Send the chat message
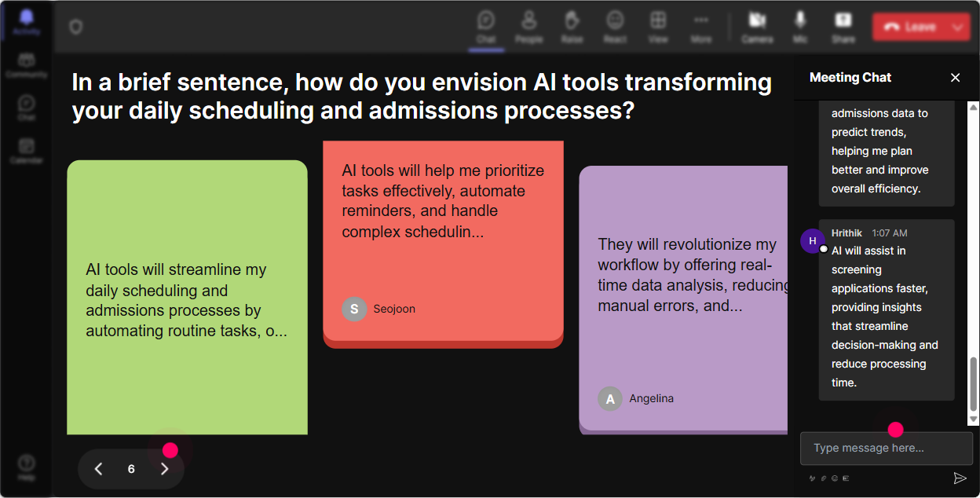The height and width of the screenshot is (498, 980). (960, 478)
